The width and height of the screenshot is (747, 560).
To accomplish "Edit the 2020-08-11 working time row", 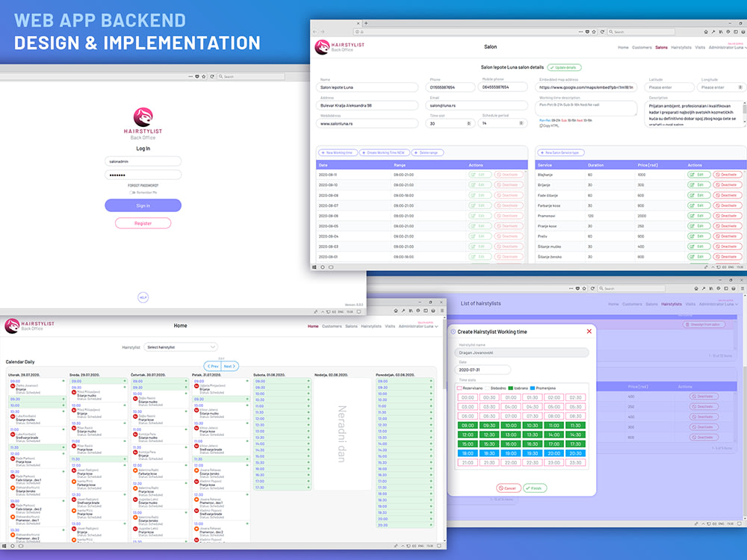I will click(480, 175).
